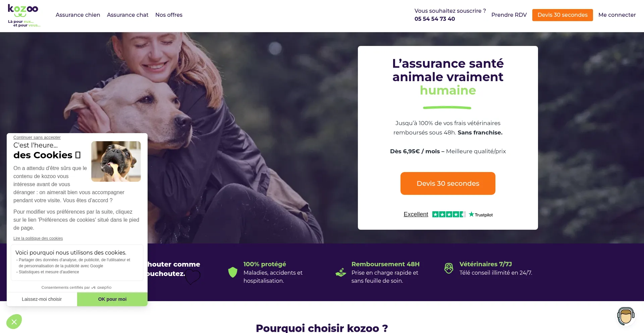Click Continuer sans accepter link

point(37,137)
